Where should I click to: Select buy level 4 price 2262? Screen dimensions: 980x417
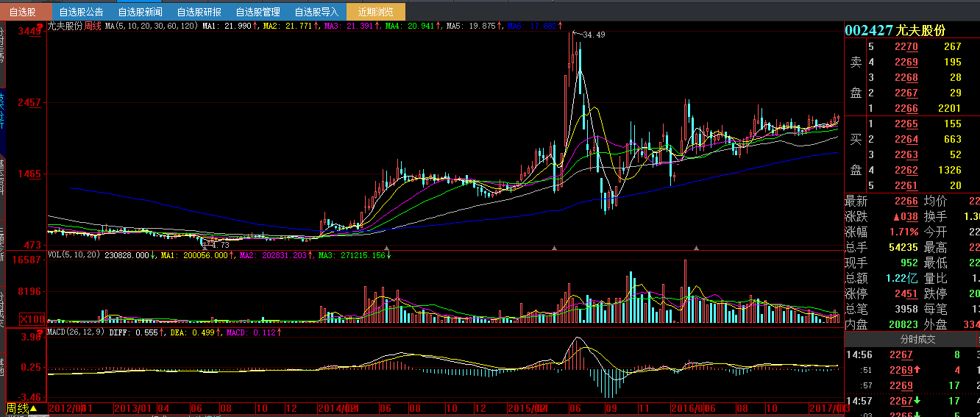point(906,170)
